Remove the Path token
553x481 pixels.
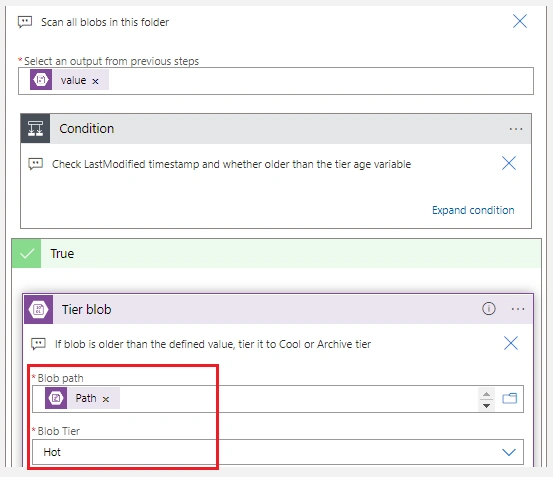click(x=106, y=399)
